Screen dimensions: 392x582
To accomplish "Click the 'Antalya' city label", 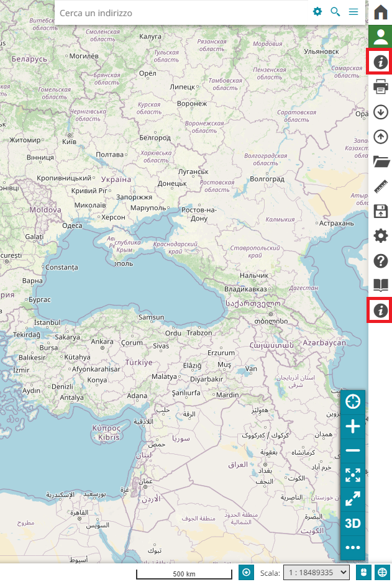I will click(x=71, y=398).
